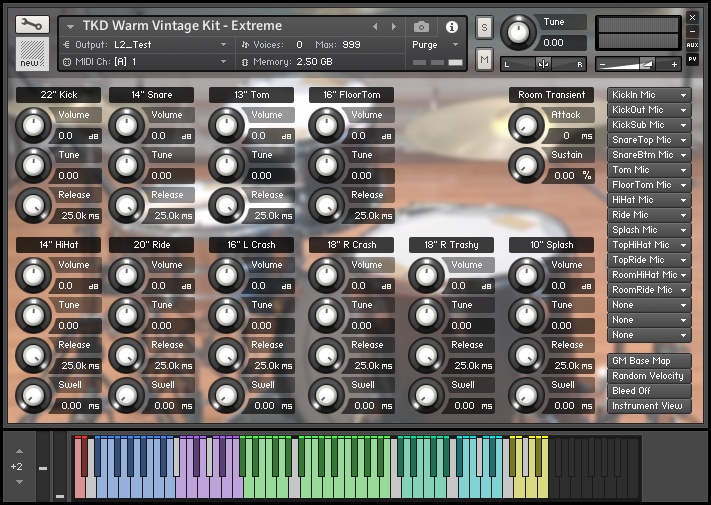
Task: Click the PV button in header
Action: [692, 59]
